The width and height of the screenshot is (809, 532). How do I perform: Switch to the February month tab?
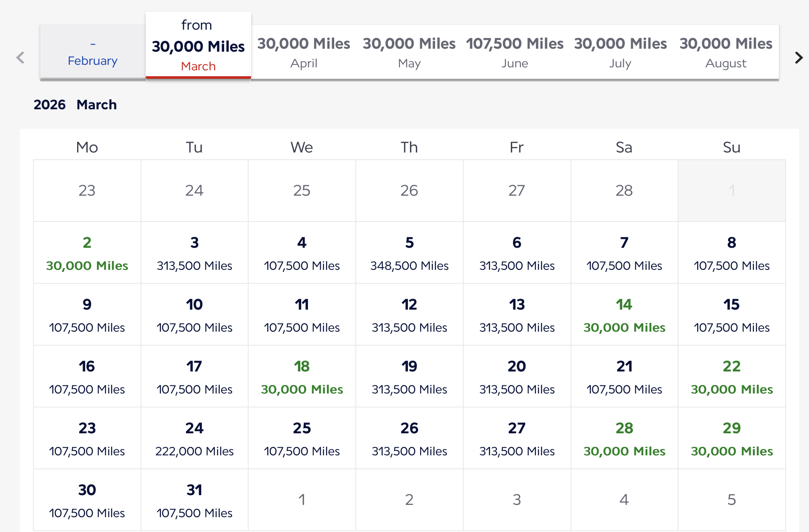[93, 53]
